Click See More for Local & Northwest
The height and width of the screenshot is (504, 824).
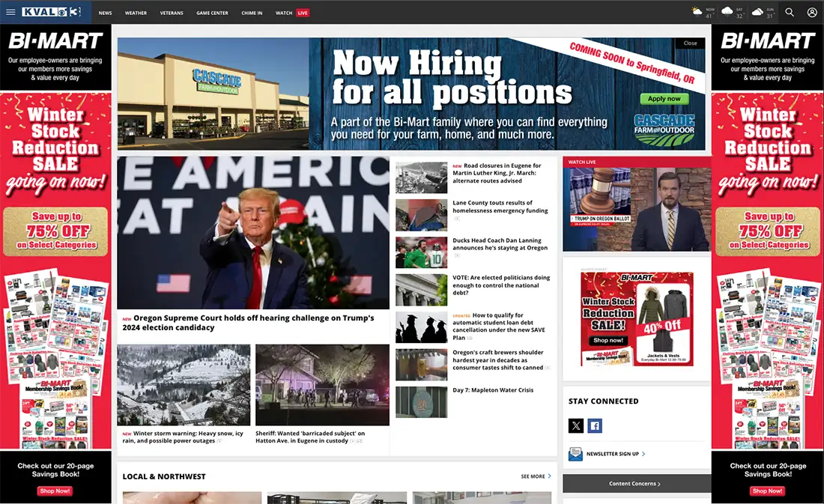coord(536,476)
